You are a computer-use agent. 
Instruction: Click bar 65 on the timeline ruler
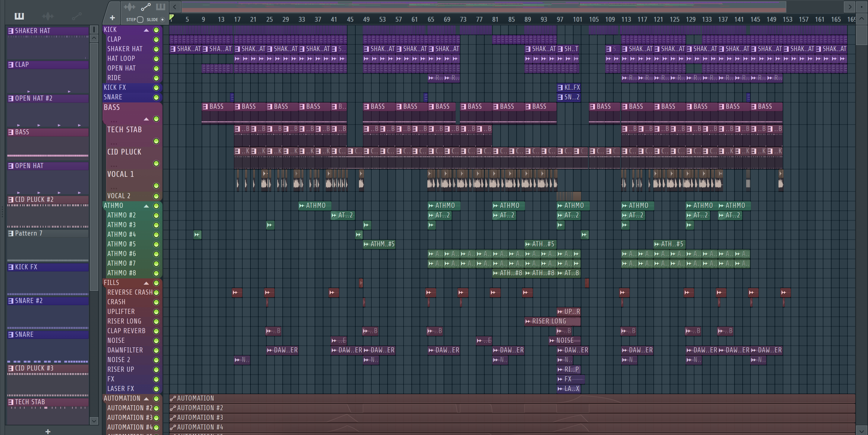click(x=431, y=20)
